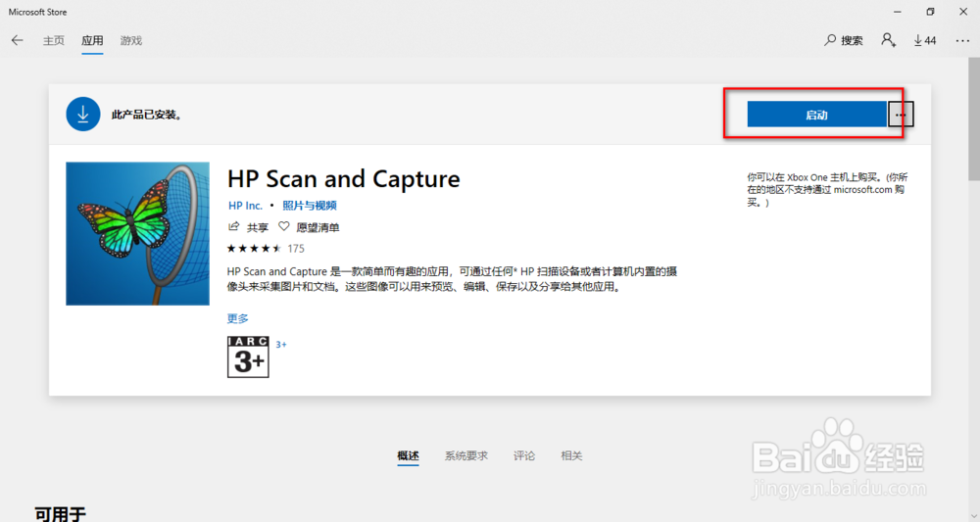This screenshot has height=522, width=980.
Task: Click the 可用于 section heading
Action: [x=60, y=514]
